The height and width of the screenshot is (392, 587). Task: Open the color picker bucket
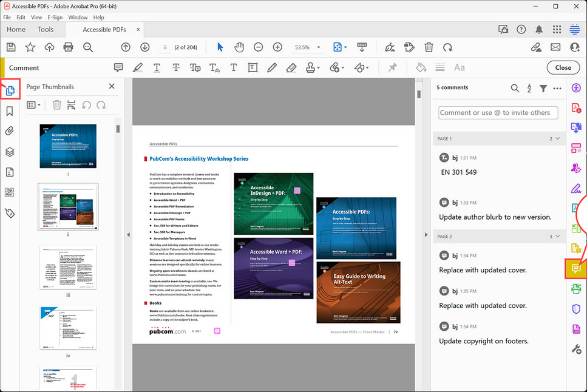(x=421, y=67)
